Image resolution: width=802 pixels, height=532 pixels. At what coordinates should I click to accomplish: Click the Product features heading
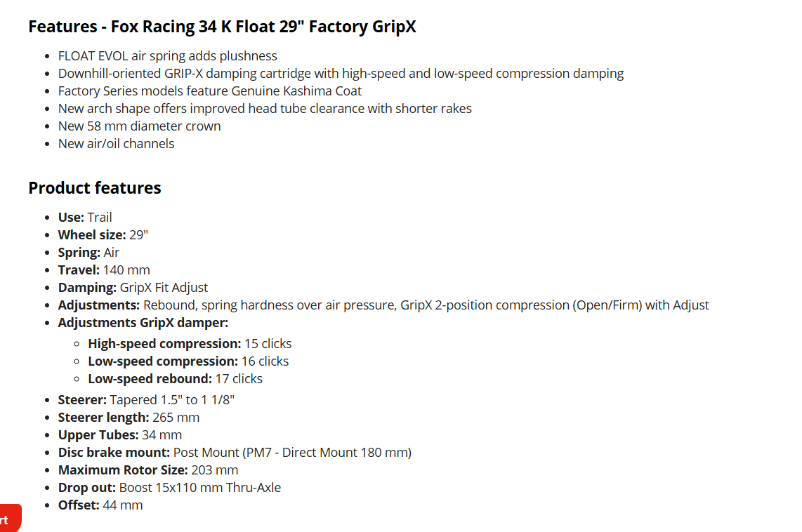[95, 188]
